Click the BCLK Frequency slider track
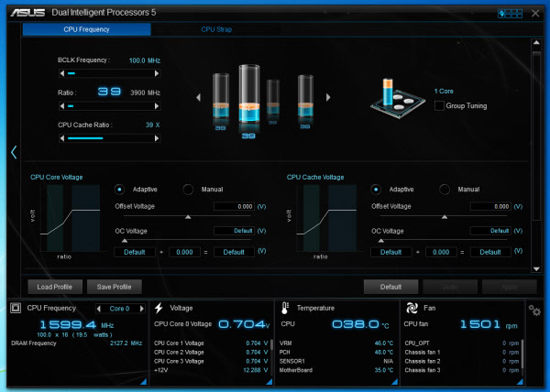550x392 pixels. point(109,73)
